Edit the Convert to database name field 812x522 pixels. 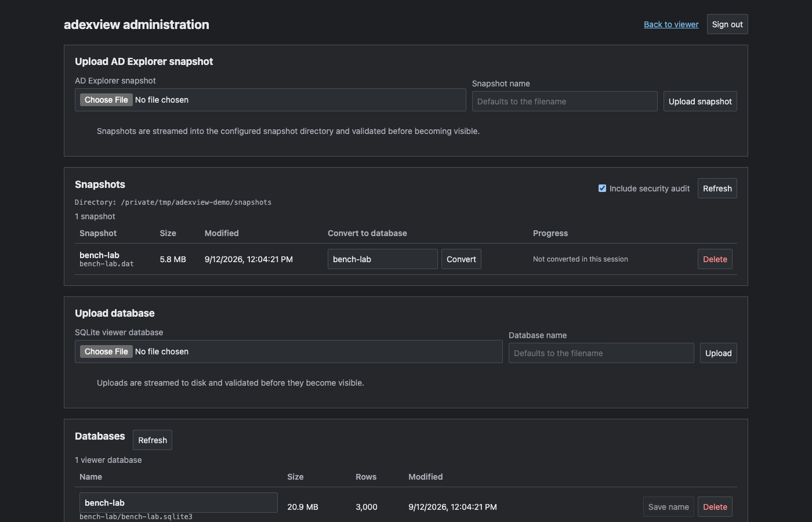tap(383, 259)
